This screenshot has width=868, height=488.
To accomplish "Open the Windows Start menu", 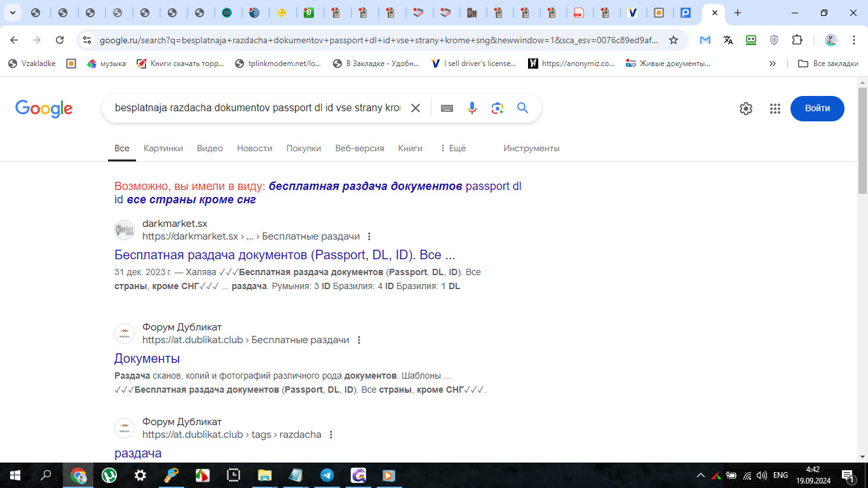I will coord(15,475).
